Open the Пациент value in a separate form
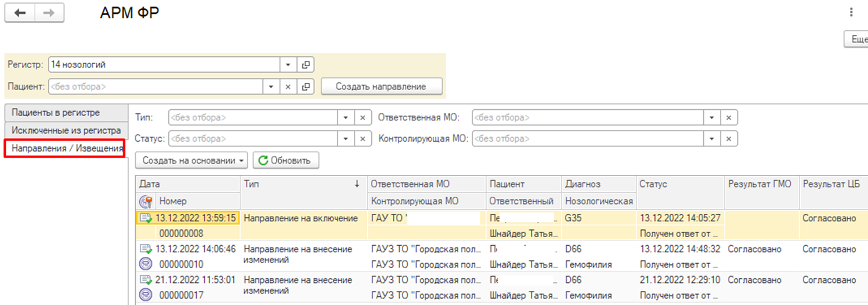This screenshot has height=305, width=868. click(305, 87)
